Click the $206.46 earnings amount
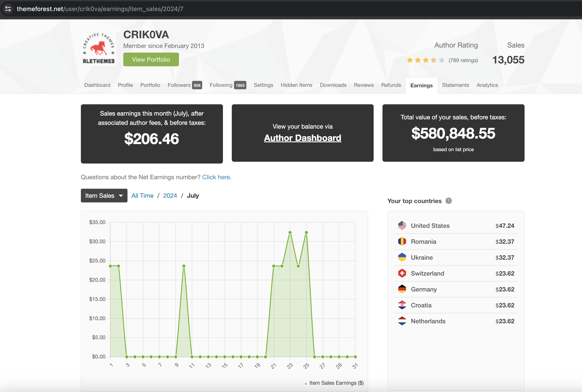Image resolution: width=582 pixels, height=392 pixels. pyautogui.click(x=152, y=139)
